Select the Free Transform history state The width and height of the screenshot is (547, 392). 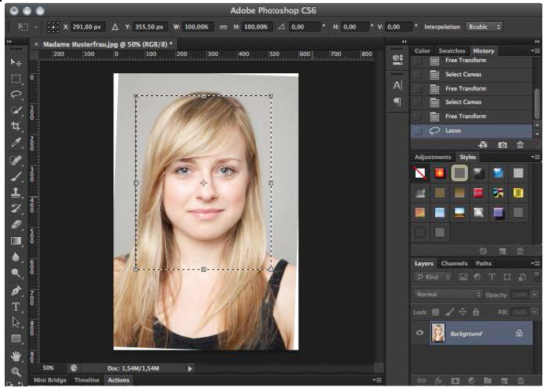point(465,116)
